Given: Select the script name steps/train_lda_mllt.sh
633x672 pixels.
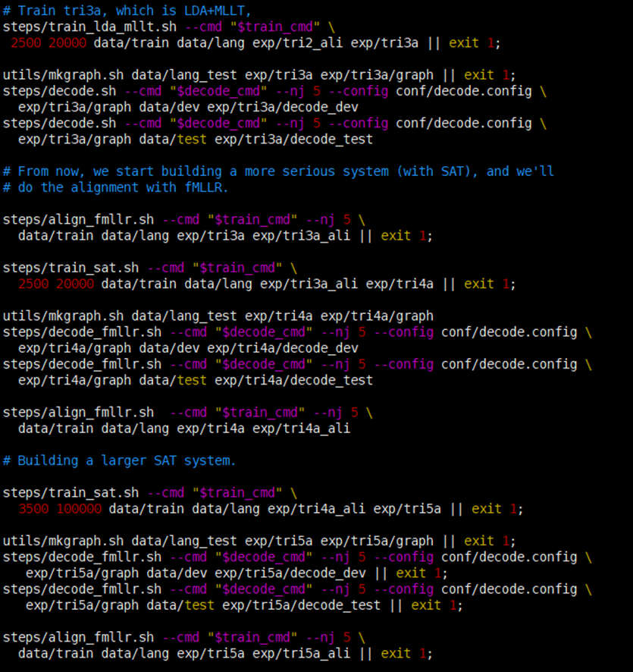Looking at the screenshot, I should coord(89,27).
